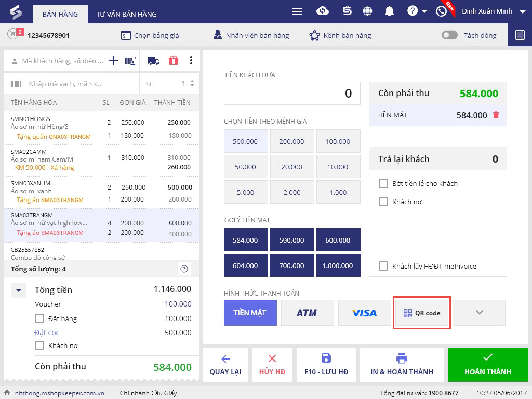The height and width of the screenshot is (399, 532).
Task: Check Khách nợ in payment panel
Action: (383, 202)
